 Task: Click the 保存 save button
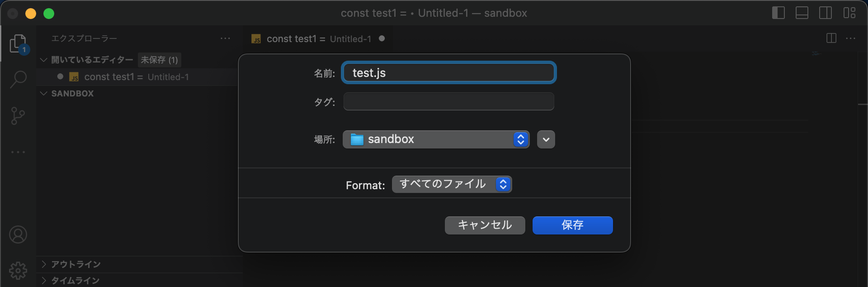click(572, 225)
